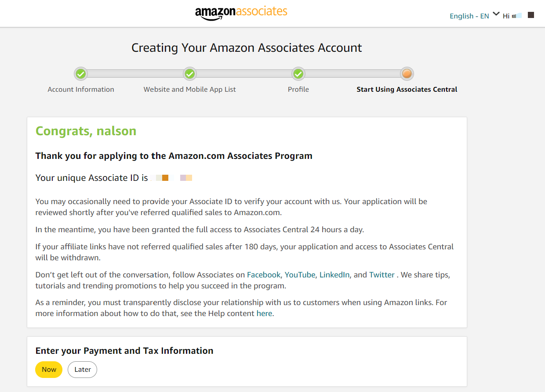545x392 pixels.
Task: Expand the language chevron arrow
Action: click(496, 14)
